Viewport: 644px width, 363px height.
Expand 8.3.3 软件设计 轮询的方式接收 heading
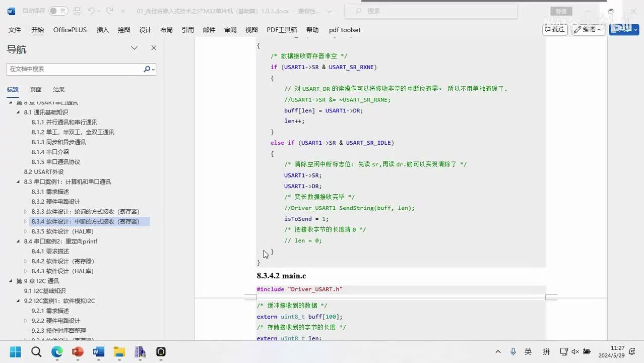[26, 212]
